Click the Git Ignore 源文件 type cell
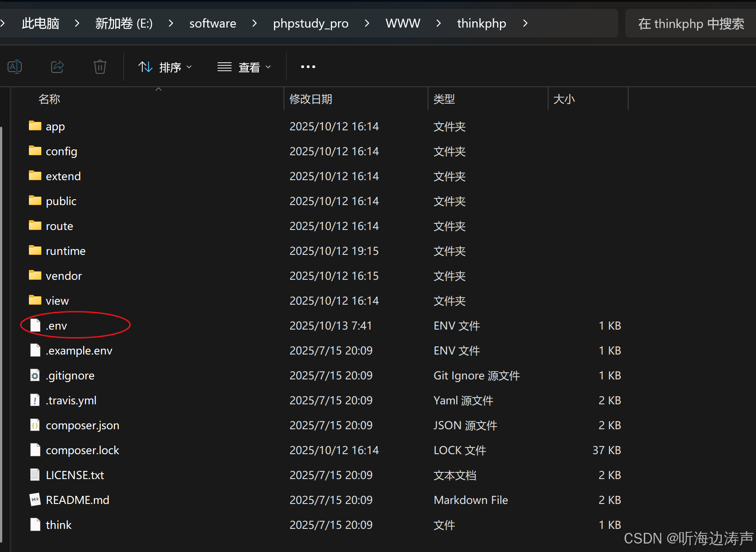 477,375
